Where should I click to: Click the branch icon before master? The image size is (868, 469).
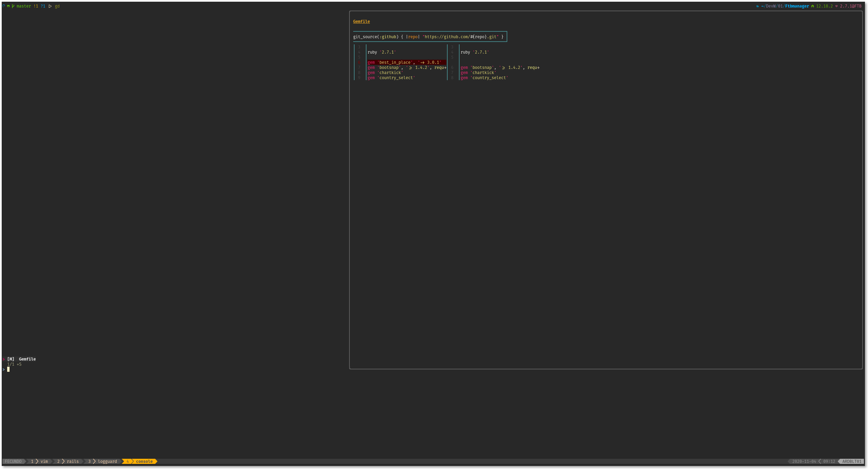[13, 6]
